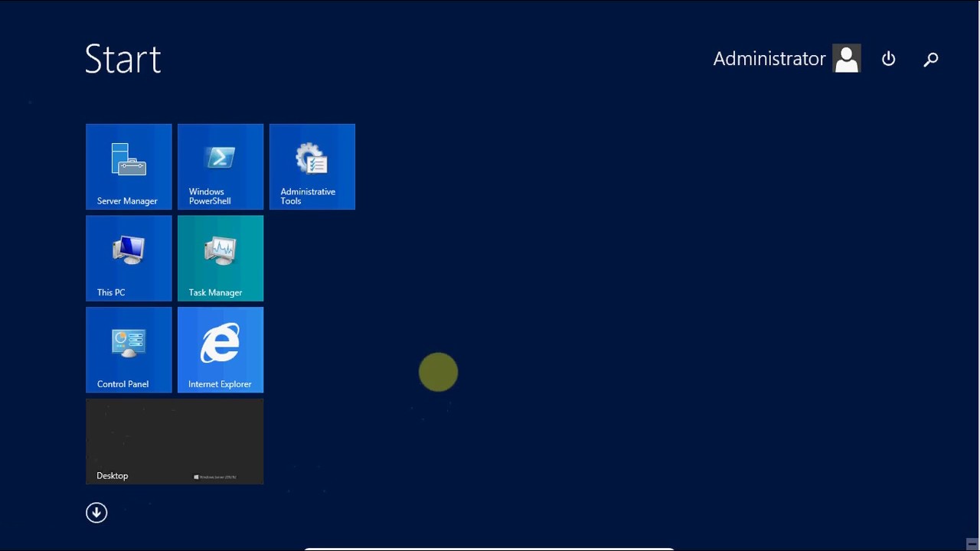
Task: Open the Administrative Tools tile
Action: (312, 167)
